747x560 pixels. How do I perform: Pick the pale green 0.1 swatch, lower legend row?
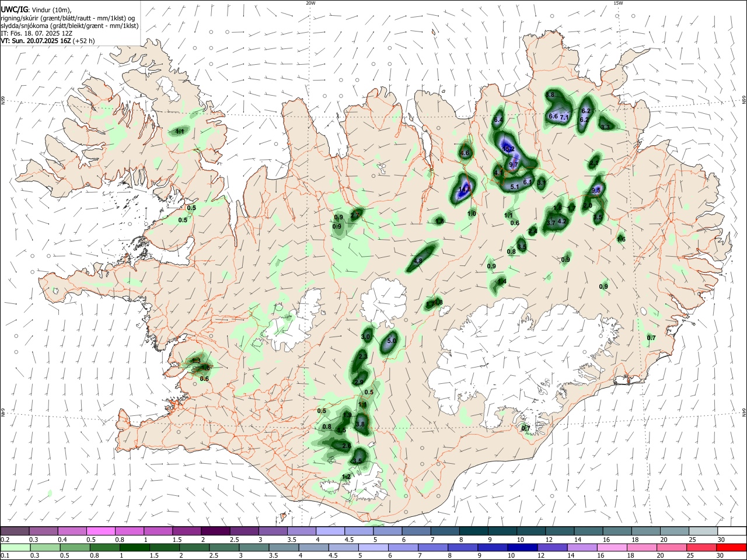pyautogui.click(x=15, y=547)
